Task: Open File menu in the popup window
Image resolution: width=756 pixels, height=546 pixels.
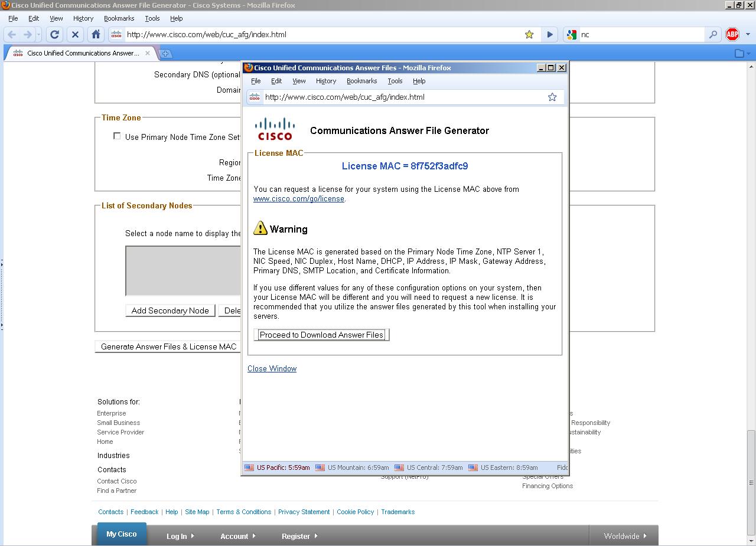Action: pyautogui.click(x=256, y=81)
